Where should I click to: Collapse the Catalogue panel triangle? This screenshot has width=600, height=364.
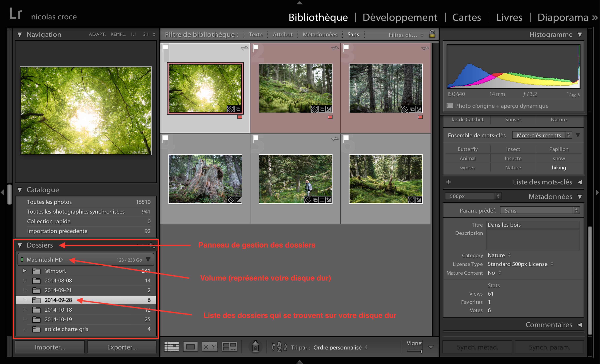(x=20, y=190)
